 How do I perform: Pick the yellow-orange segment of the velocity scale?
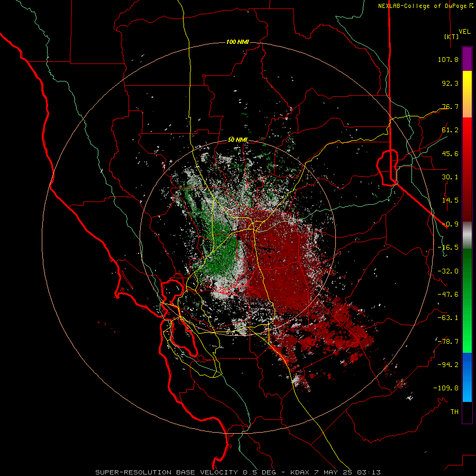[467, 94]
